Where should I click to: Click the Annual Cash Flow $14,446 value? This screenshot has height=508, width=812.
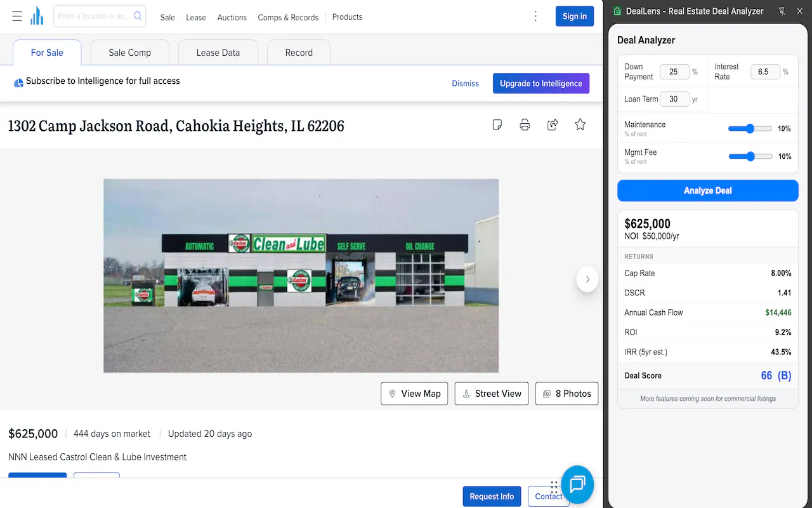[778, 312]
